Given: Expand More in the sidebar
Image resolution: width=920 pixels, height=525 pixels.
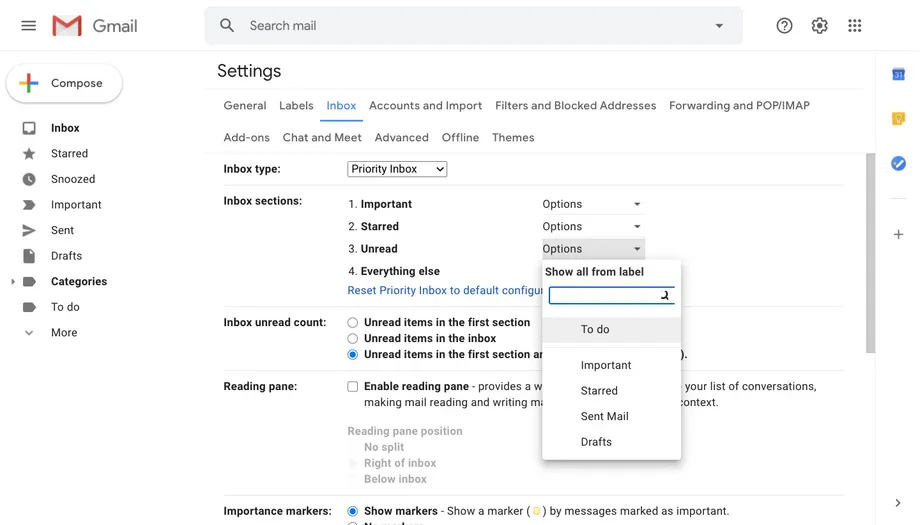Looking at the screenshot, I should (63, 333).
